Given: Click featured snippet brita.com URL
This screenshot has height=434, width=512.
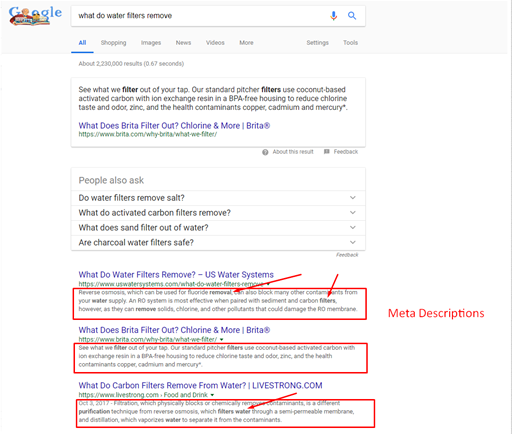Looking at the screenshot, I should (x=148, y=134).
